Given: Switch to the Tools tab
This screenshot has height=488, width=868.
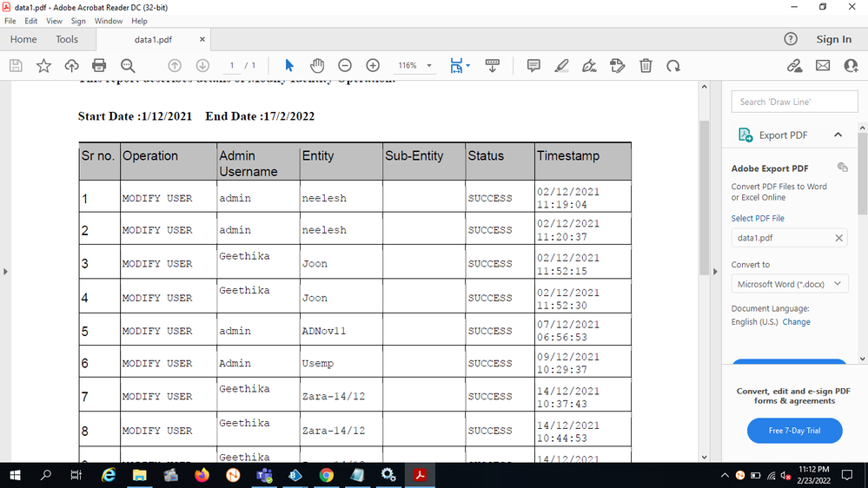Looking at the screenshot, I should click(67, 39).
